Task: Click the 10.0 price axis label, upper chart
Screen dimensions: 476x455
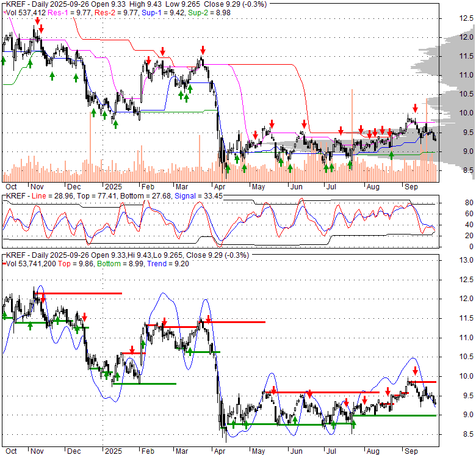Action: 466,113
